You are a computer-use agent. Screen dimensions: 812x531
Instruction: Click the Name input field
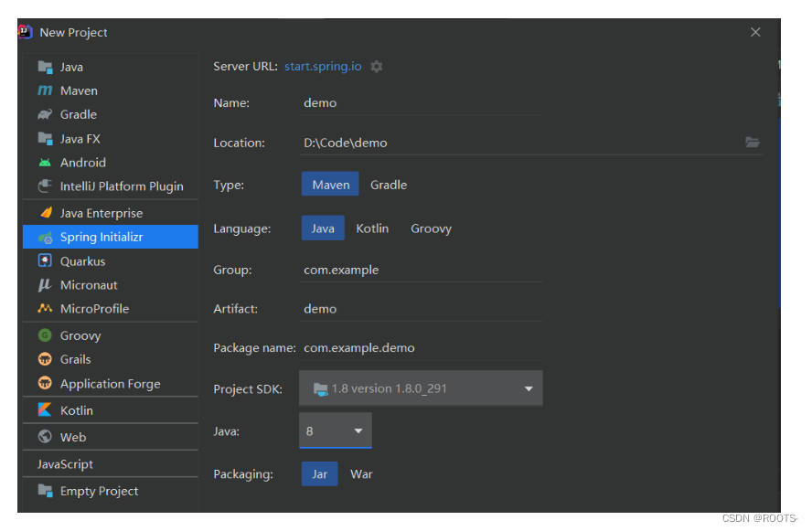421,102
